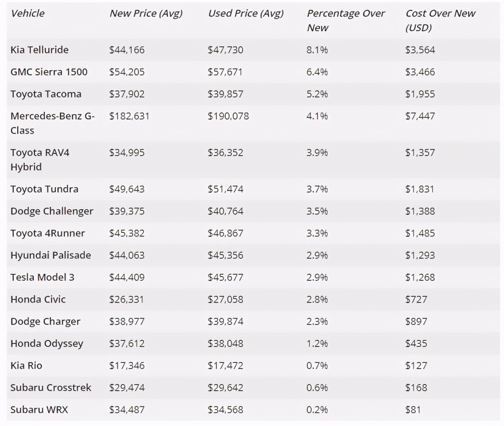Select the Dodge Charger vehicle cell
This screenshot has height=426, width=504.
(x=45, y=322)
